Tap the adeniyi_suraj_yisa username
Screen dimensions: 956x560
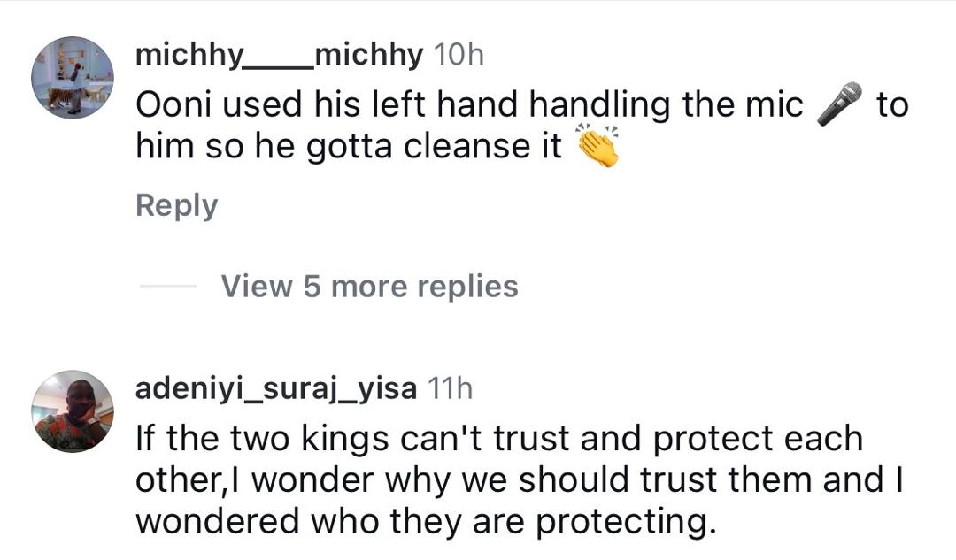point(276,387)
